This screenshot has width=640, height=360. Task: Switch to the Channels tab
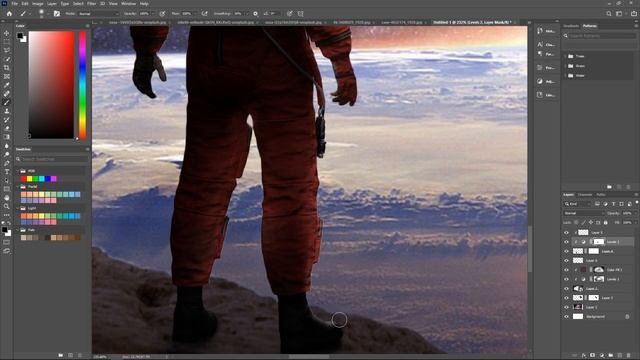(584, 195)
